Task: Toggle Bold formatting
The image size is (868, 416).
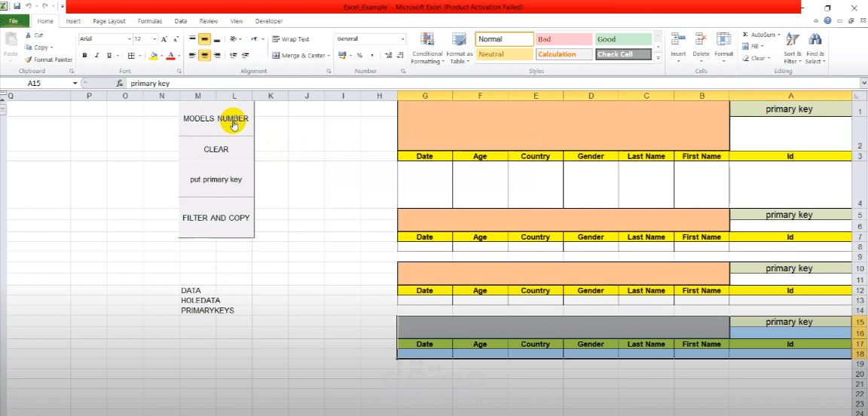Action: point(84,56)
